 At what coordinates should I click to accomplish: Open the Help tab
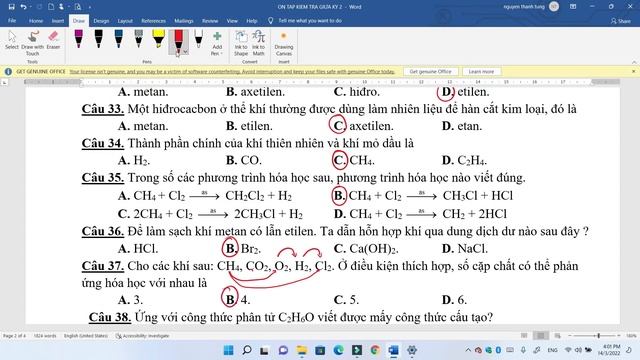[x=252, y=21]
